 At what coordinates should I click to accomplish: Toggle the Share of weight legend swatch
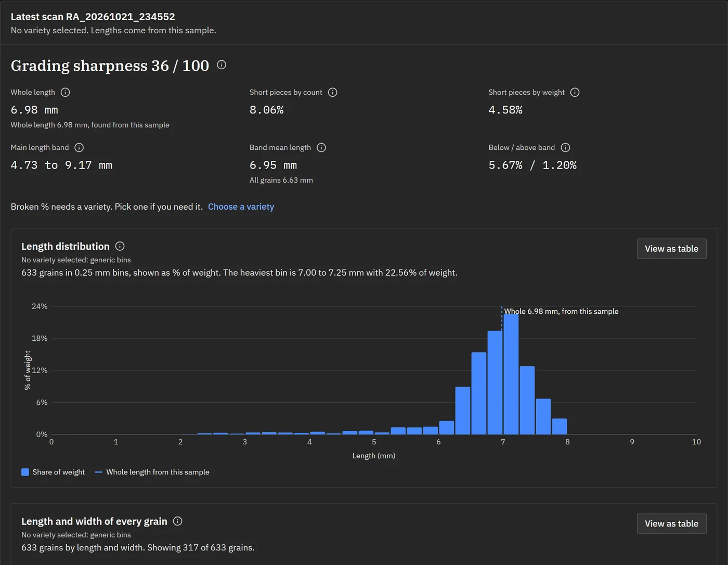tap(25, 472)
